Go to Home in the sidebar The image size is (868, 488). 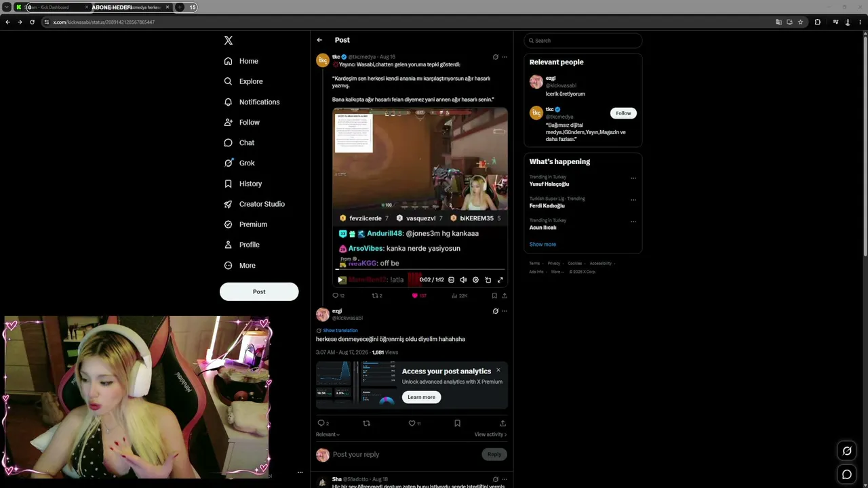click(x=241, y=61)
